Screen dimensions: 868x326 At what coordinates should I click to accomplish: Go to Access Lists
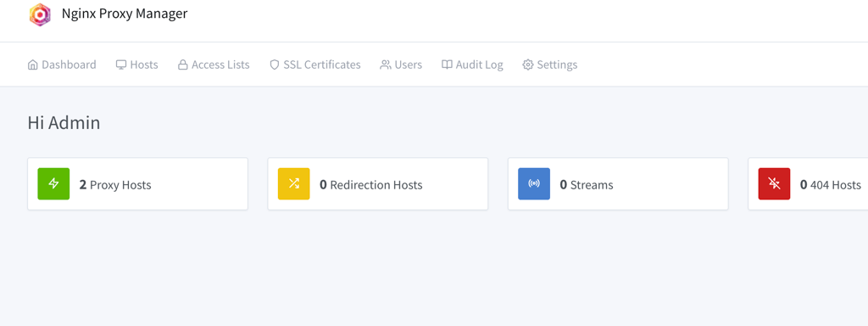(x=214, y=65)
